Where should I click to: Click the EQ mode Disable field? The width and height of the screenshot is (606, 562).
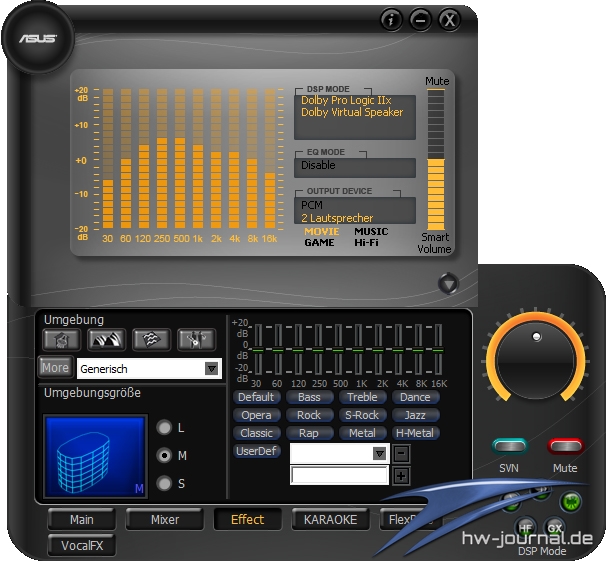(355, 166)
